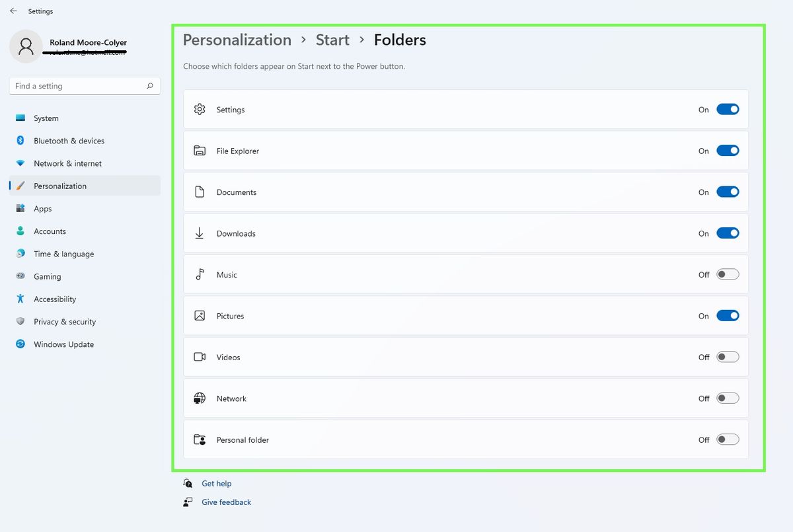Viewport: 793px width, 532px height.
Task: Click the Personal folder icon
Action: click(200, 439)
